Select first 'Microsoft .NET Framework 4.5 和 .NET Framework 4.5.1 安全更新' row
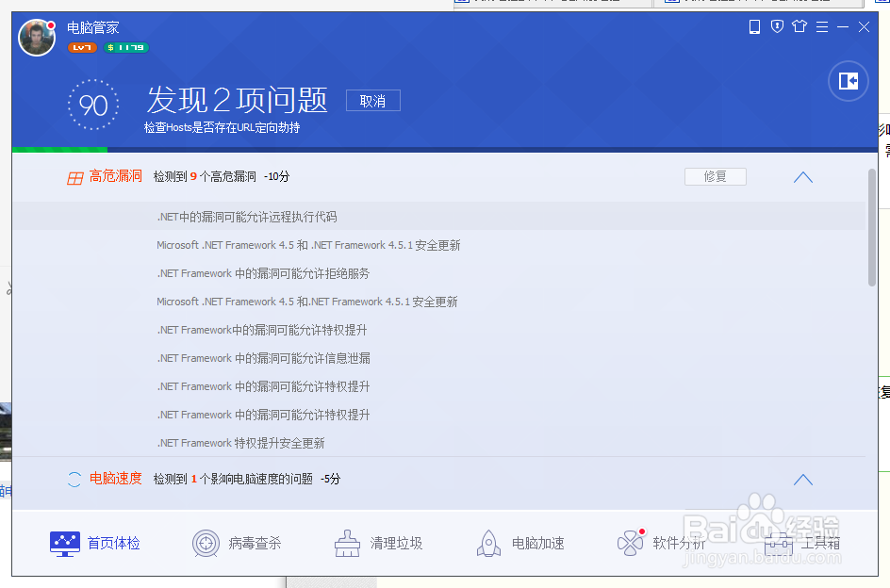The image size is (890, 588). pyautogui.click(x=438, y=245)
